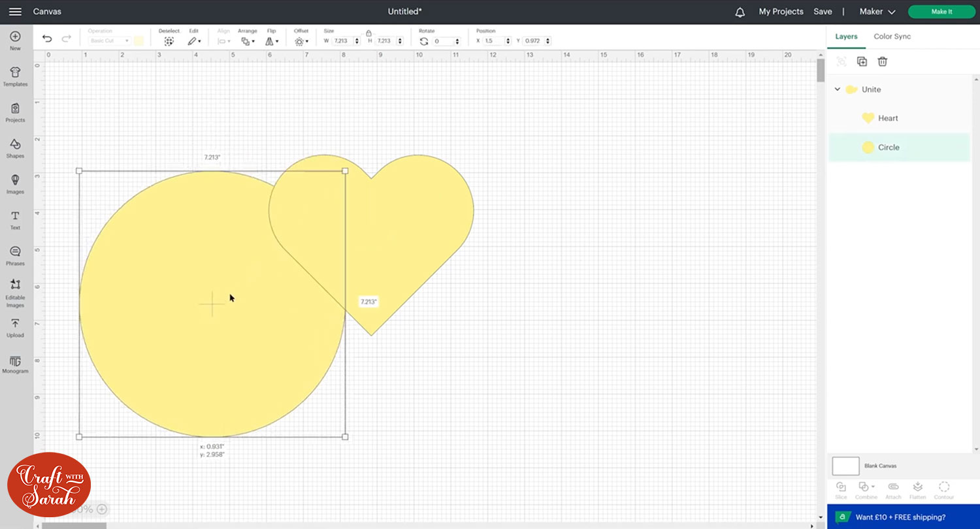Viewport: 980px width, 529px height.
Task: Open the Arrange dropdown
Action: (248, 41)
